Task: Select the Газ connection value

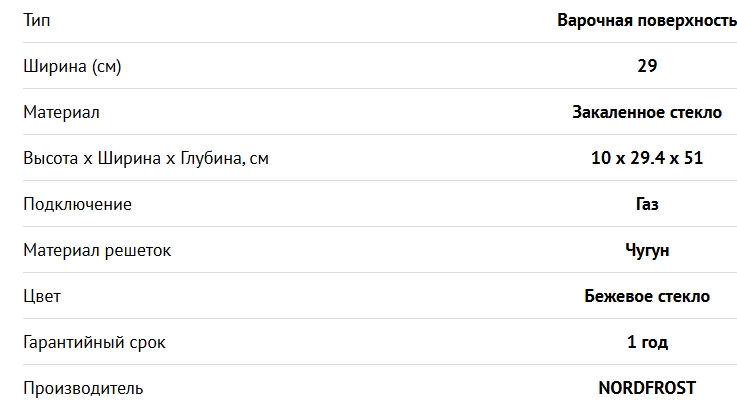Action: tap(647, 204)
